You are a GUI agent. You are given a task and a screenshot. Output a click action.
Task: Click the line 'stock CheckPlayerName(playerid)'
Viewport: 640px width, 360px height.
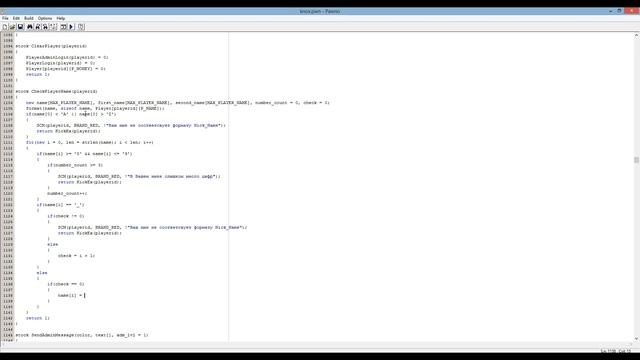tap(56, 91)
